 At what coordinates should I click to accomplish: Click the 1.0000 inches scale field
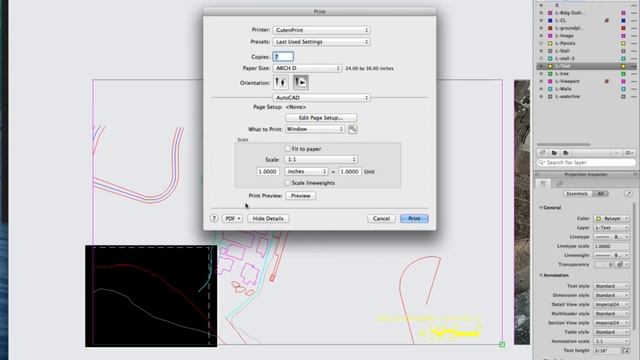268,171
